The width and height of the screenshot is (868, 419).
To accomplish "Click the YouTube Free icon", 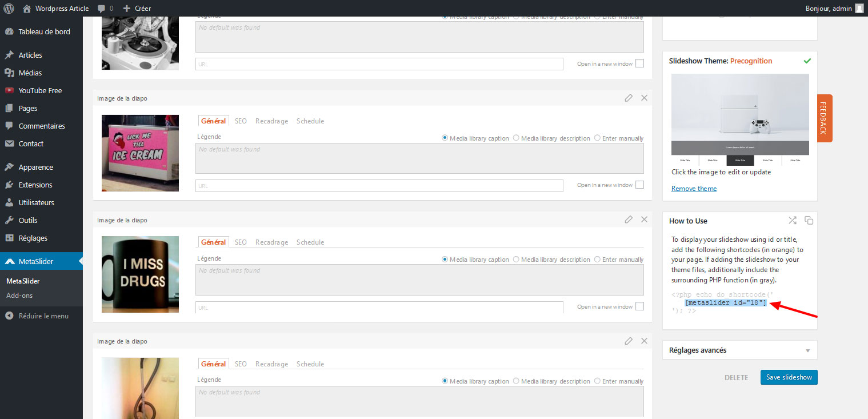I will point(9,90).
